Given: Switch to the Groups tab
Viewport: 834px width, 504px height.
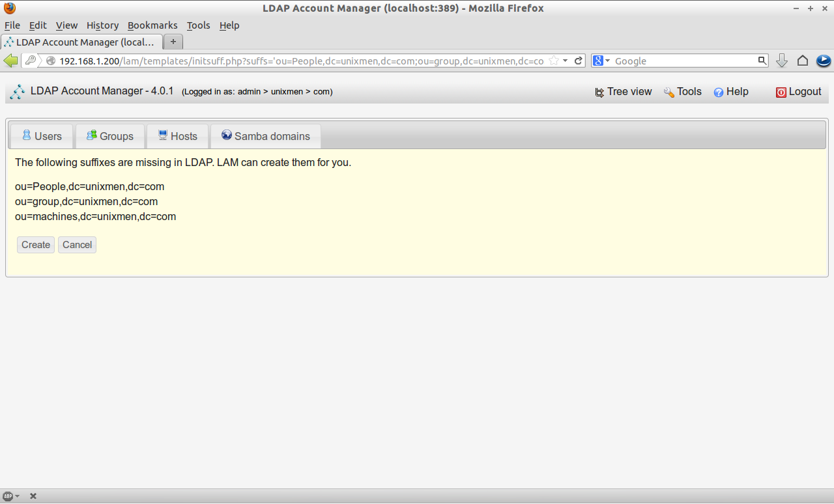Looking at the screenshot, I should 109,136.
